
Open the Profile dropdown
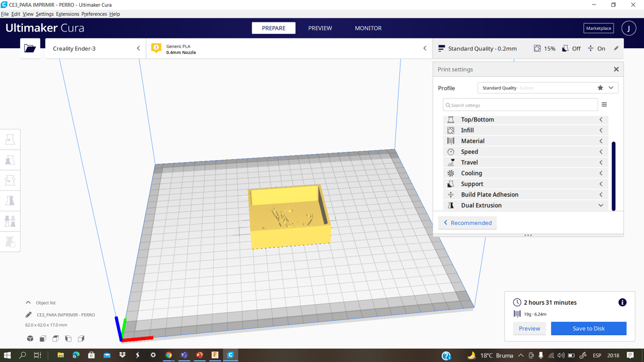point(548,88)
